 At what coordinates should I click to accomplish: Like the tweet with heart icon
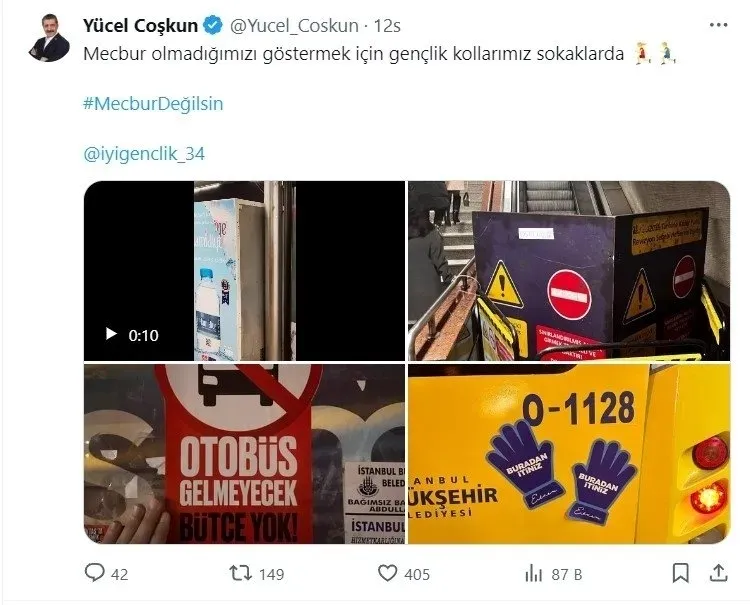tap(387, 573)
